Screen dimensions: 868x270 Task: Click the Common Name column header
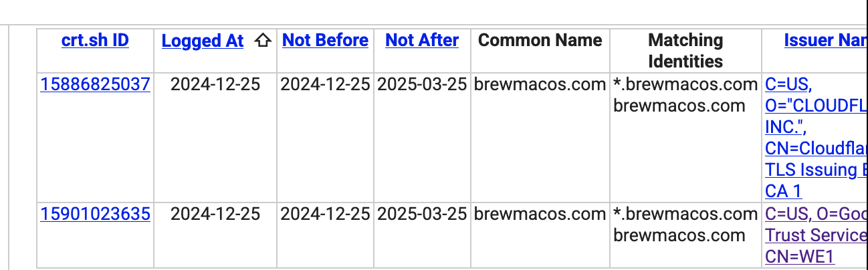(540, 40)
